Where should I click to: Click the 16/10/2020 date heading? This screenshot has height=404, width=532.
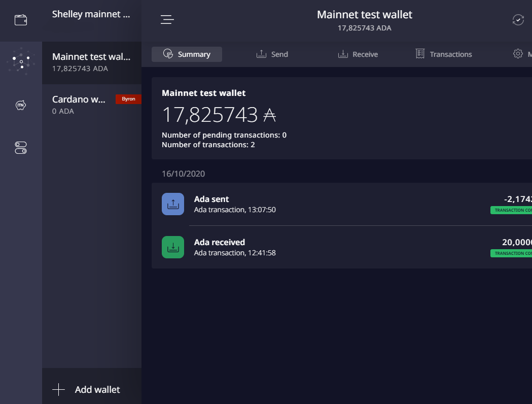tap(183, 174)
